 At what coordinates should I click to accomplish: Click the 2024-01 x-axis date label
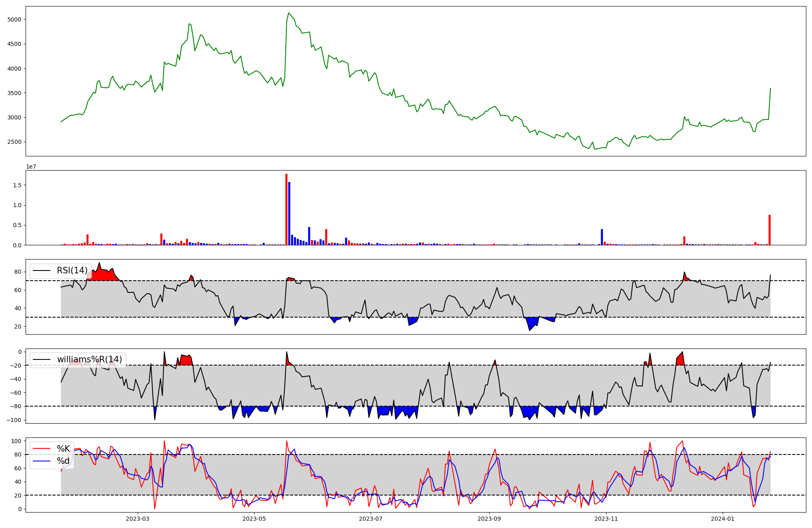pos(723,519)
